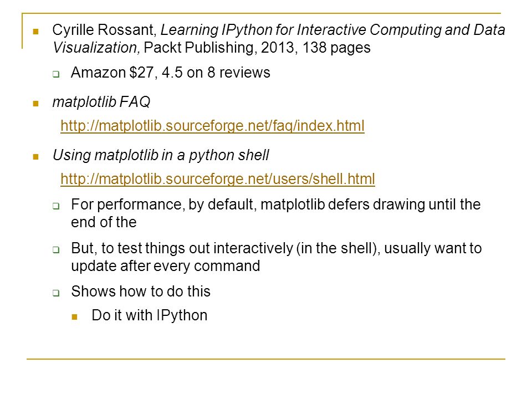Click the bullet before Do it with IPython
The height and width of the screenshot is (399, 532).
(75, 317)
